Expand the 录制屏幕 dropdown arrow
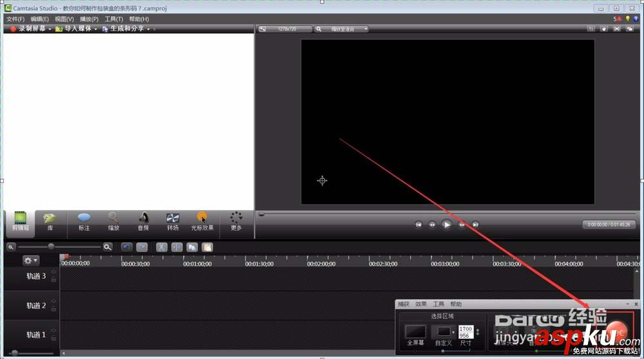 pos(50,29)
